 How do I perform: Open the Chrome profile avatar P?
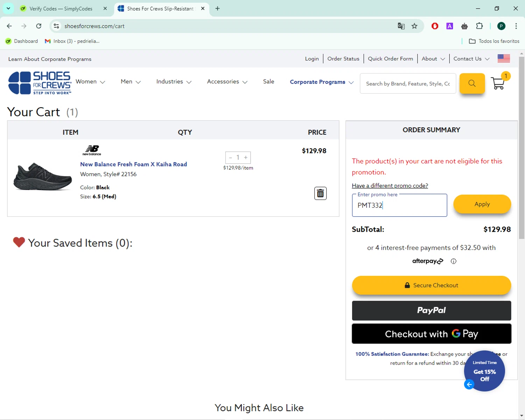tap(501, 26)
